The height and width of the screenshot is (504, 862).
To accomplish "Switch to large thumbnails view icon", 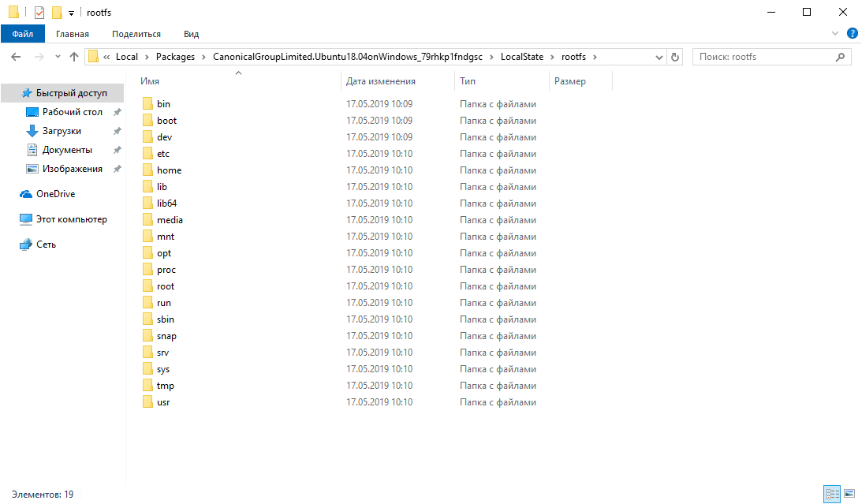I will [849, 494].
